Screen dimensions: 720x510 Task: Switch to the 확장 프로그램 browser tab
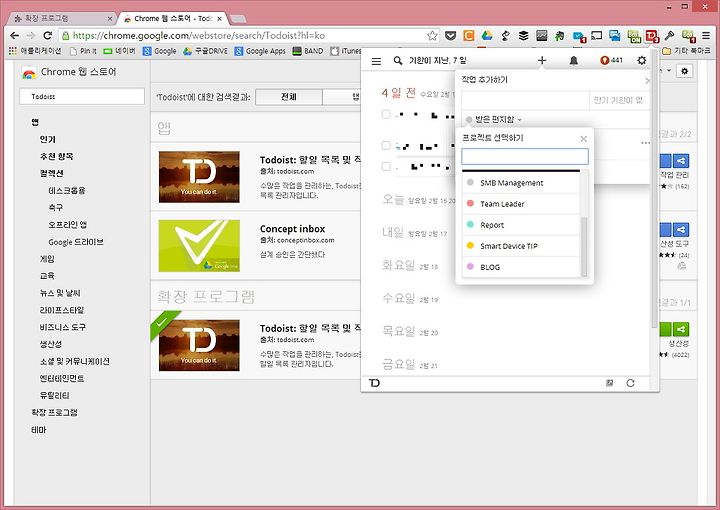coord(62,18)
